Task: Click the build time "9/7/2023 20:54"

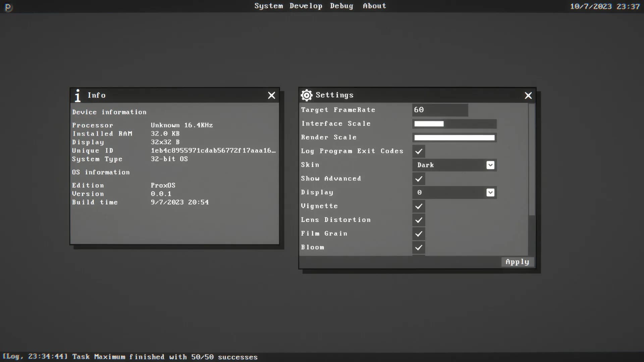Action: pyautogui.click(x=180, y=202)
